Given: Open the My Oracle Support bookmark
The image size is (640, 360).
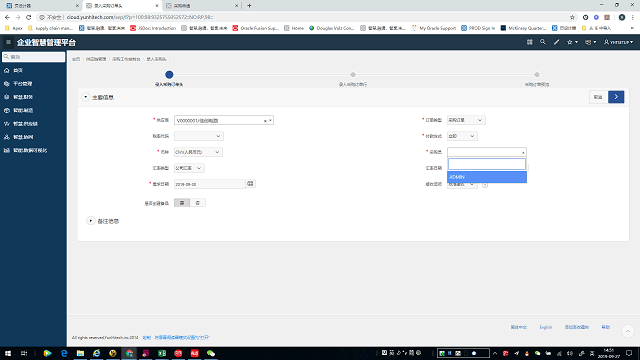Looking at the screenshot, I should click(x=433, y=28).
